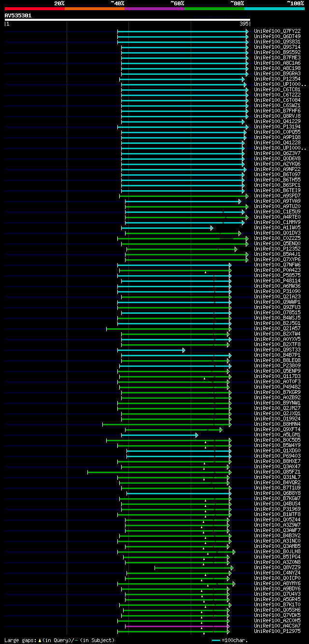Screen dimensions: 309x644
Task: Click the UniRef100_C6TC81 label
Action: tap(277, 89)
